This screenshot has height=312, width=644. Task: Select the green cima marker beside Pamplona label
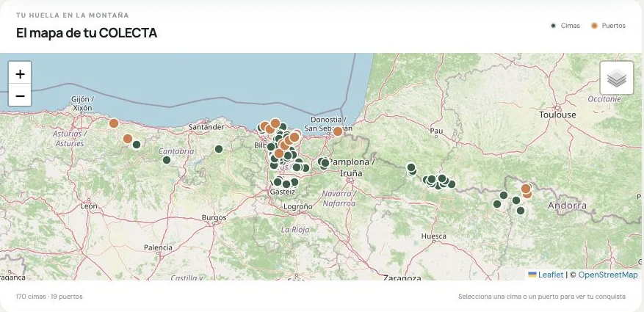pyautogui.click(x=325, y=163)
